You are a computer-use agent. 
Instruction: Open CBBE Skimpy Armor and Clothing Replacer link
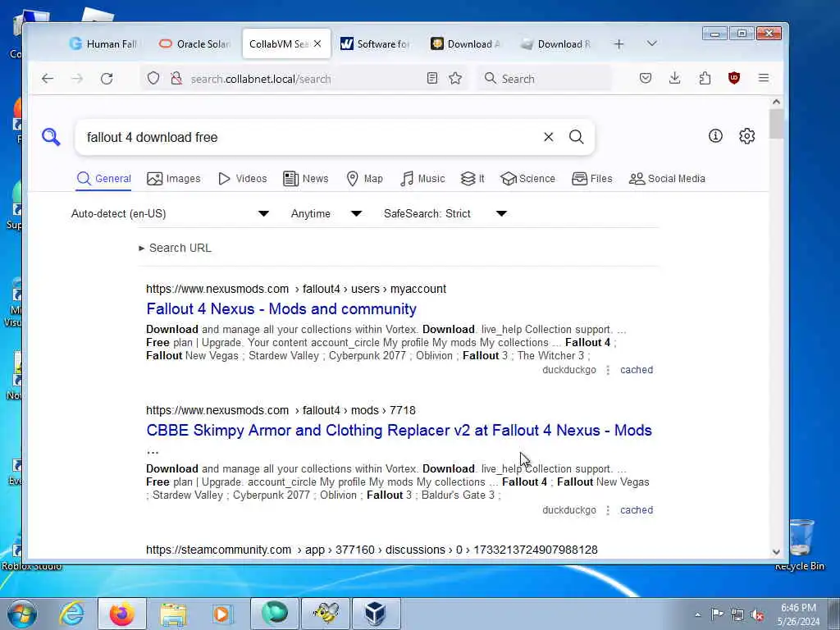coord(399,431)
